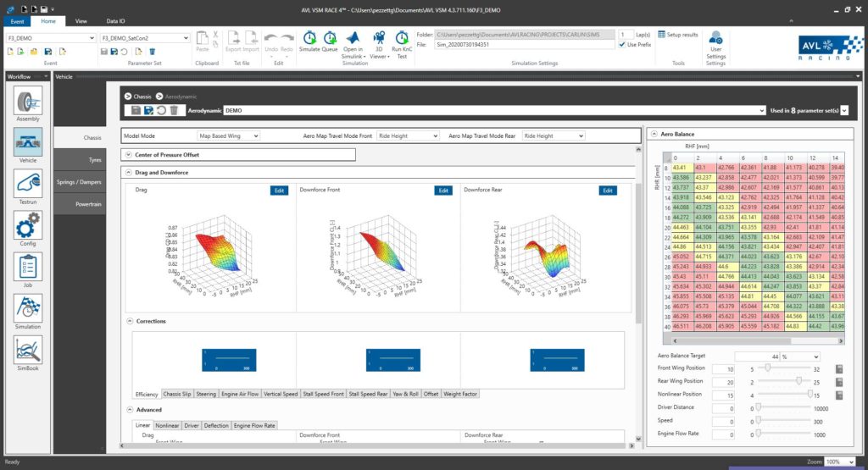
Task: Open User Settings icon
Action: pyautogui.click(x=715, y=37)
